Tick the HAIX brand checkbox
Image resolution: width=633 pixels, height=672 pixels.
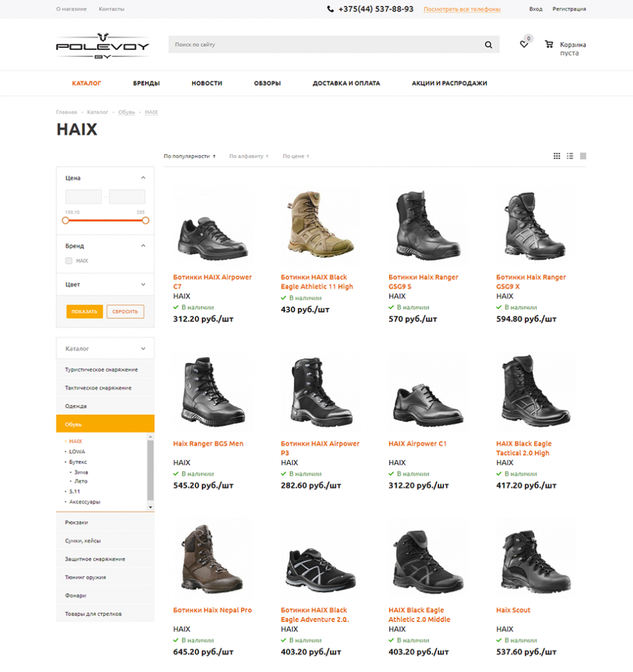tap(69, 261)
